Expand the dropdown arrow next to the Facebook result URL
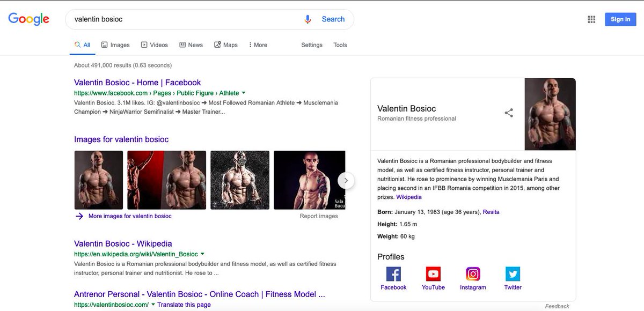 [243, 92]
